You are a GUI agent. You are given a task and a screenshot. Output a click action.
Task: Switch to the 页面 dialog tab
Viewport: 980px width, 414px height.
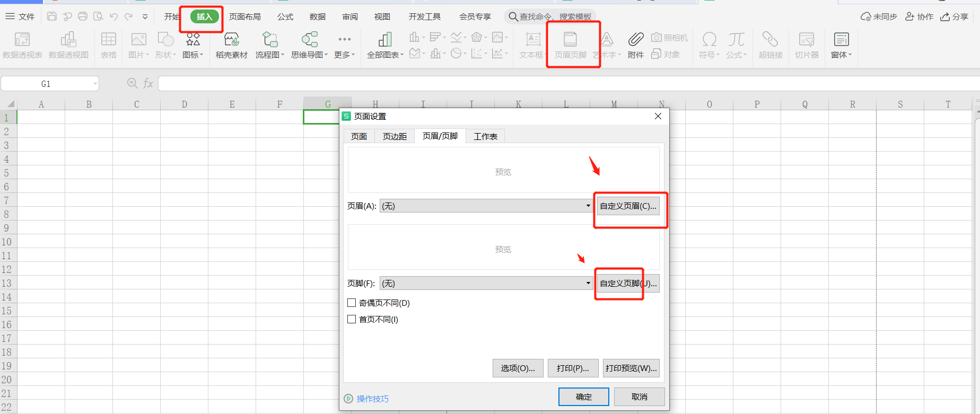[359, 136]
